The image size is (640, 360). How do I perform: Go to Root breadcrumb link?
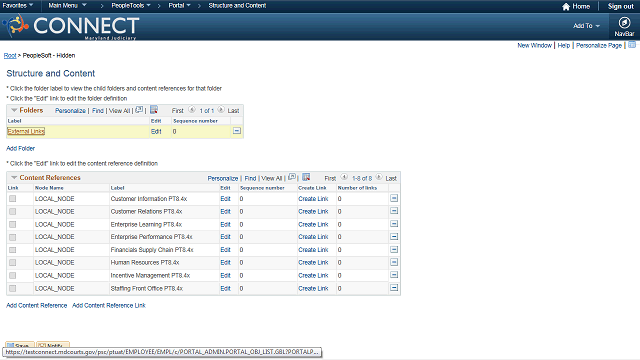pyautogui.click(x=10, y=56)
